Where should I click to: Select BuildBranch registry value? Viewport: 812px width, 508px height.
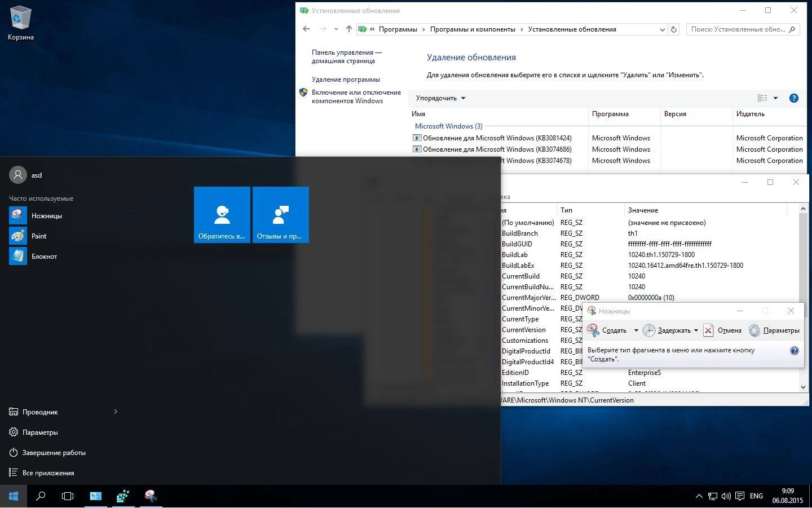(520, 233)
